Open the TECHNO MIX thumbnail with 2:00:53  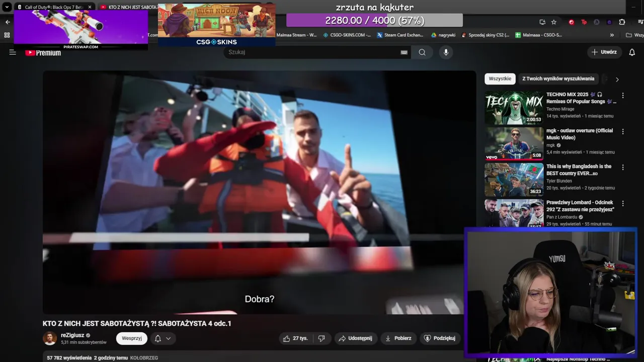(x=514, y=108)
